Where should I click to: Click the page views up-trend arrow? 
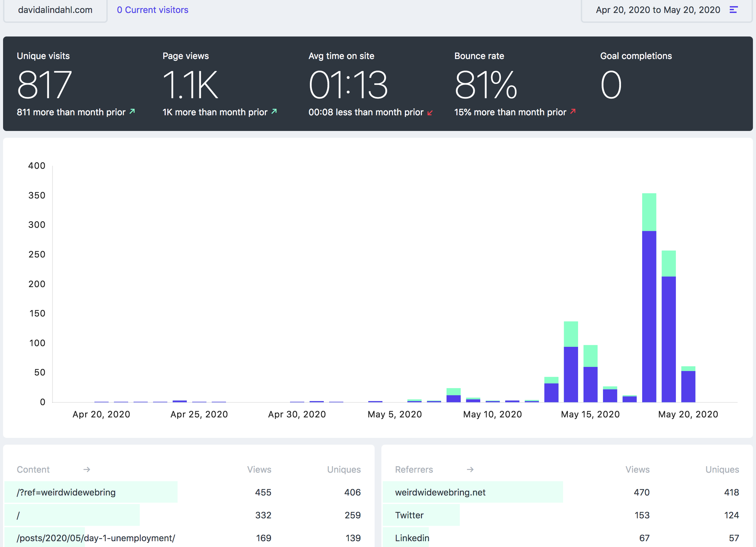(x=274, y=112)
